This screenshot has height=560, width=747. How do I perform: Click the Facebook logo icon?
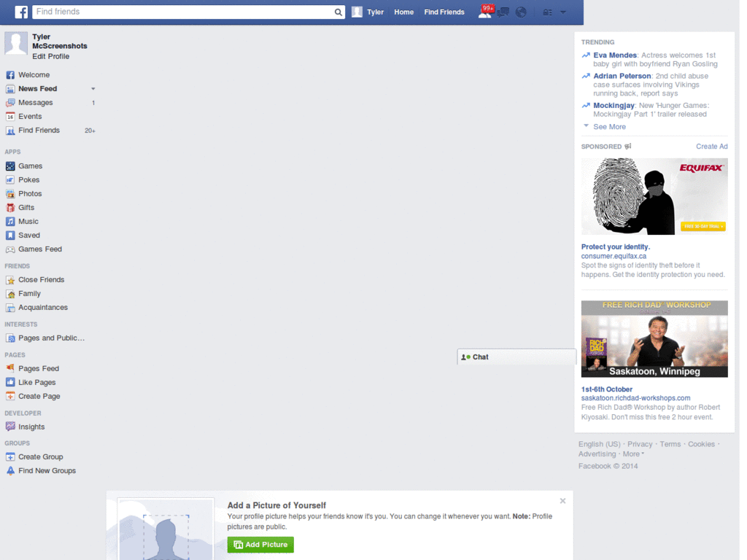[21, 12]
